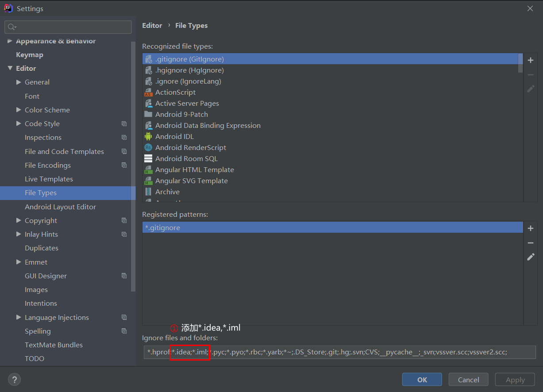Expand the Emmet subsection

pos(19,262)
